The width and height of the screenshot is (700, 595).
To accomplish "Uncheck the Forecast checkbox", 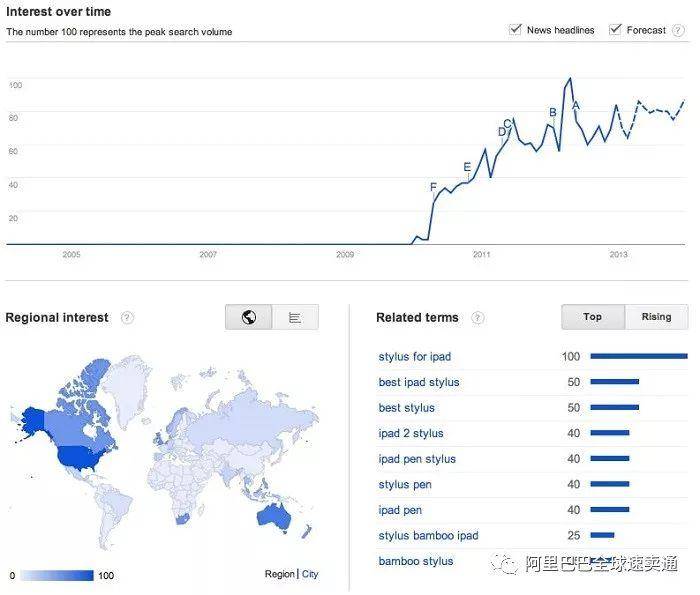I will pyautogui.click(x=615, y=30).
